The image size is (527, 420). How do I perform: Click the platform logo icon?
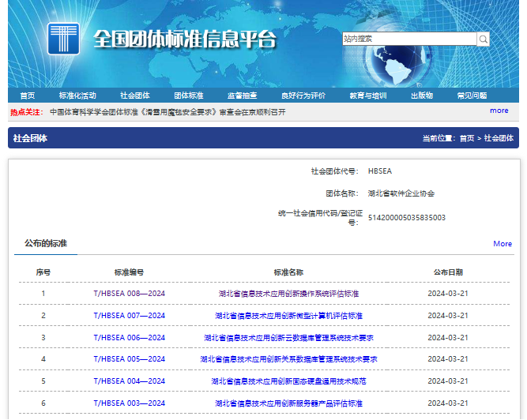[x=63, y=39]
